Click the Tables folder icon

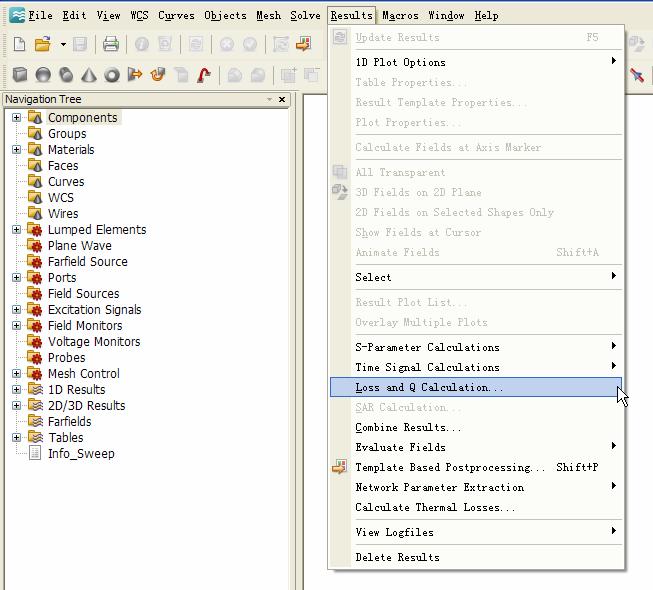tap(35, 437)
